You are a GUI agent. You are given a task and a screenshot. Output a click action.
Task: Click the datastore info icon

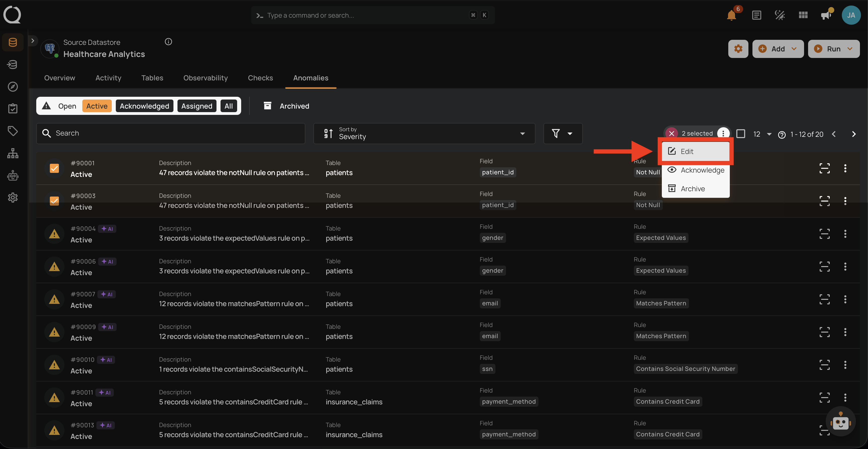coord(168,42)
